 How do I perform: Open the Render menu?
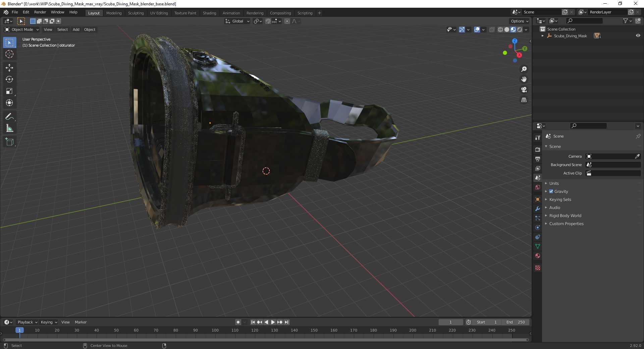[x=40, y=12]
